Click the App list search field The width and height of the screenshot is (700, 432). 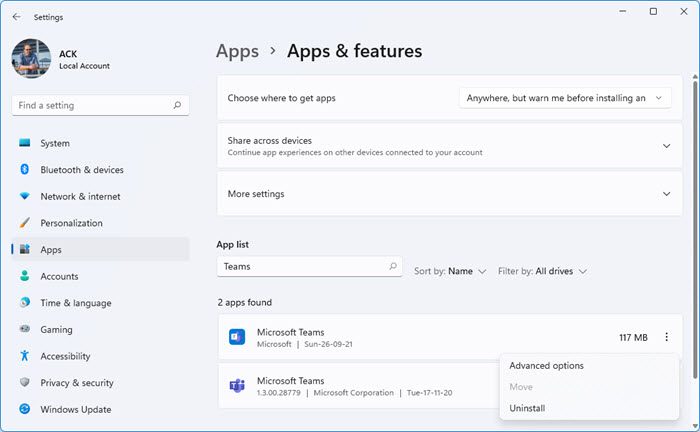[x=301, y=267]
